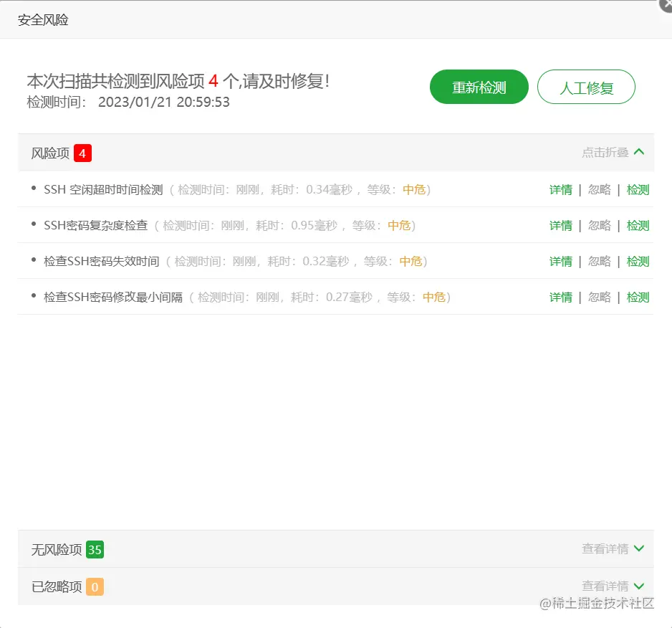The height and width of the screenshot is (628, 672).
Task: Click the 风险项 section title
Action: (x=50, y=153)
